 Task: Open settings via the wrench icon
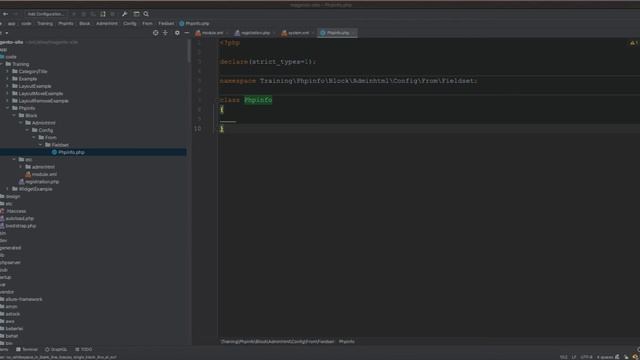tap(124, 14)
